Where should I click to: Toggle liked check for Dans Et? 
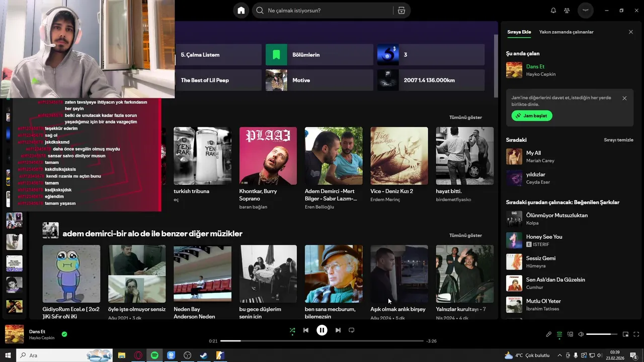[x=64, y=334]
